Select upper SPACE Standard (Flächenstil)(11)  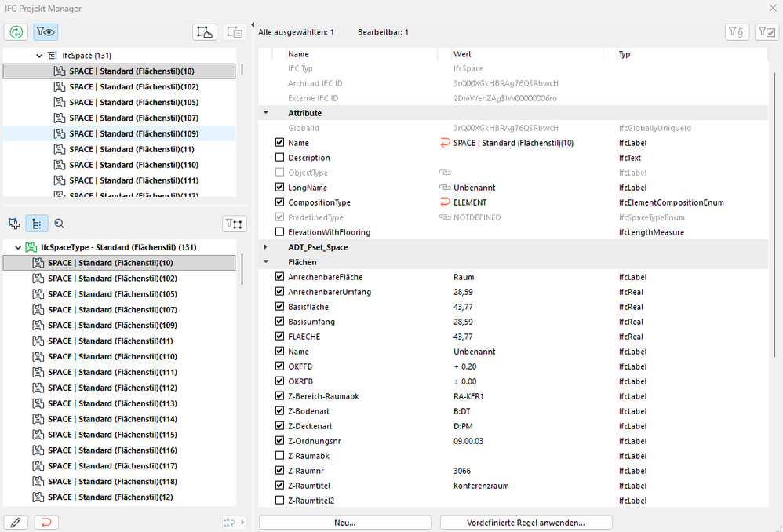point(119,149)
